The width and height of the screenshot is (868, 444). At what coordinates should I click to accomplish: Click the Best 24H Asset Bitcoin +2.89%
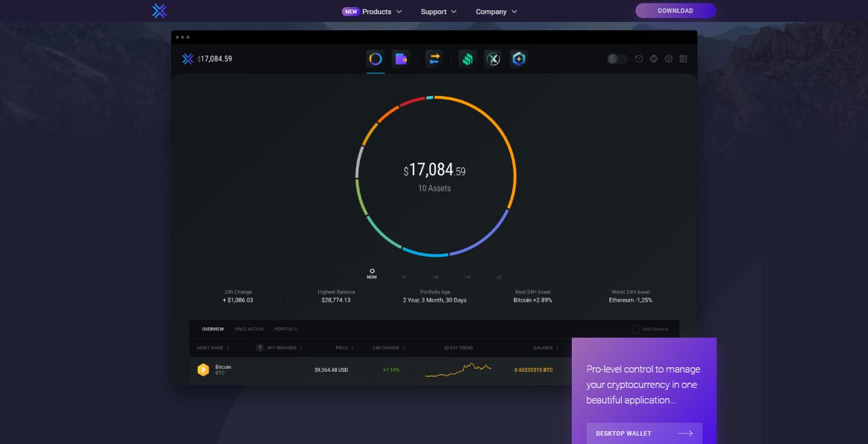[533, 300]
